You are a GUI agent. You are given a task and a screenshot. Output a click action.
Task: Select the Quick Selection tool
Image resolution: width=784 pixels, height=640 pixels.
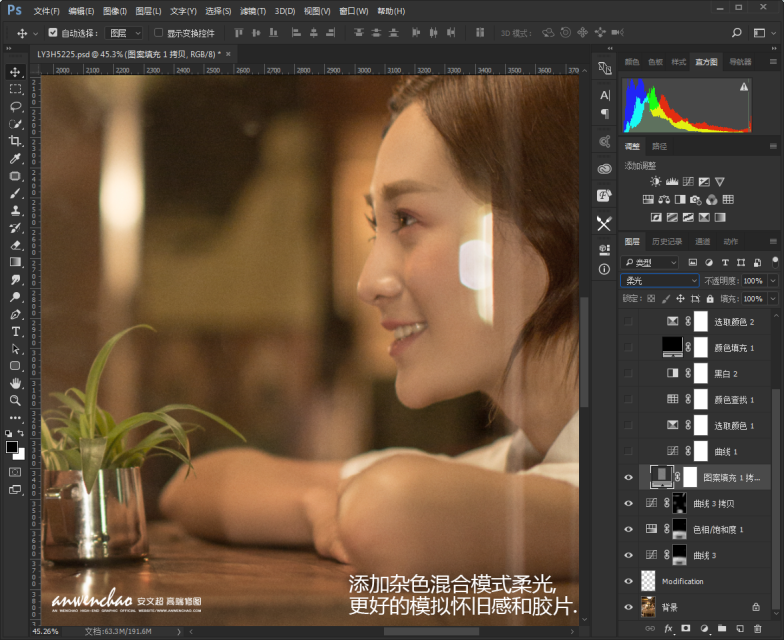pos(16,124)
